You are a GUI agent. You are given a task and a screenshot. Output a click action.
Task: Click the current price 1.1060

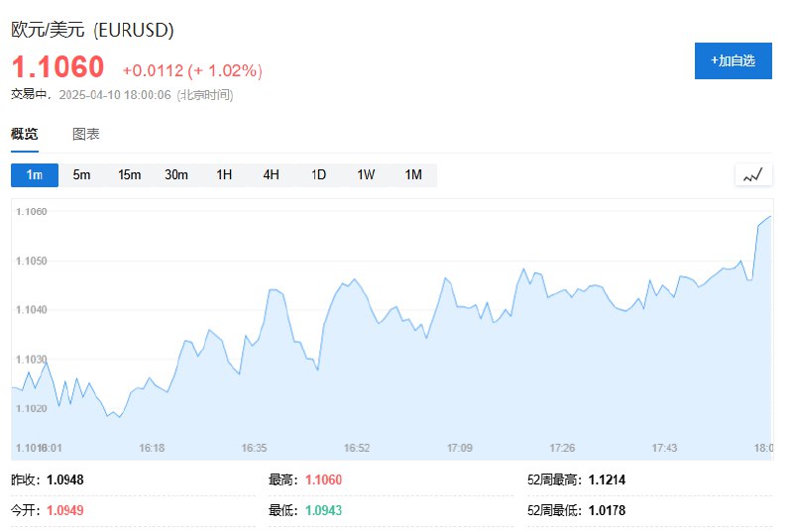57,66
